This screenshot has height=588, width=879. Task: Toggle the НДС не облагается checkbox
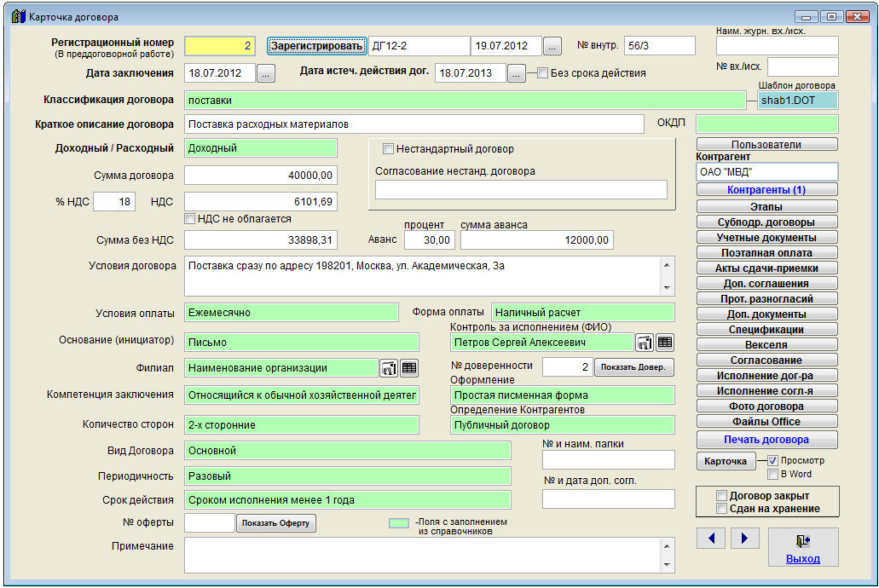pyautogui.click(x=190, y=219)
